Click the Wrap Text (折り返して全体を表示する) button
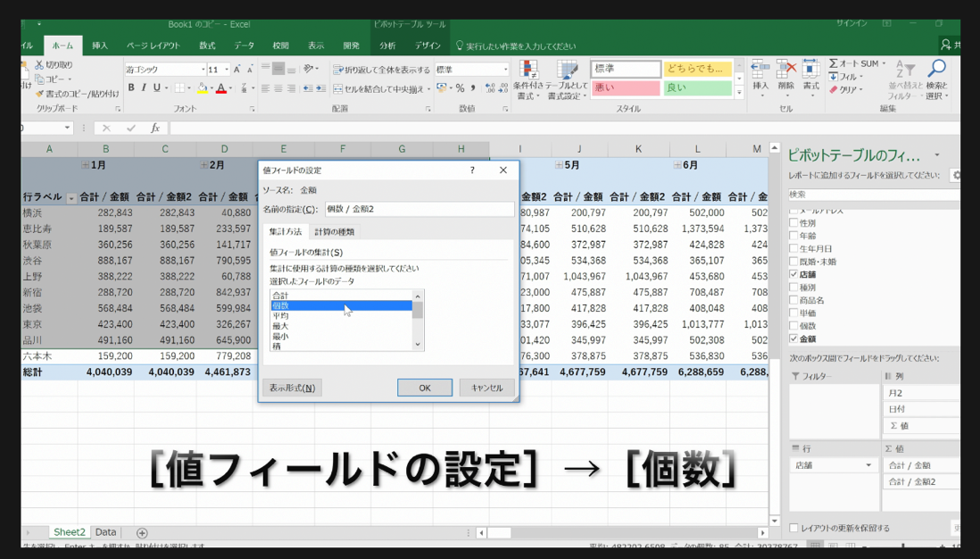 coord(382,70)
